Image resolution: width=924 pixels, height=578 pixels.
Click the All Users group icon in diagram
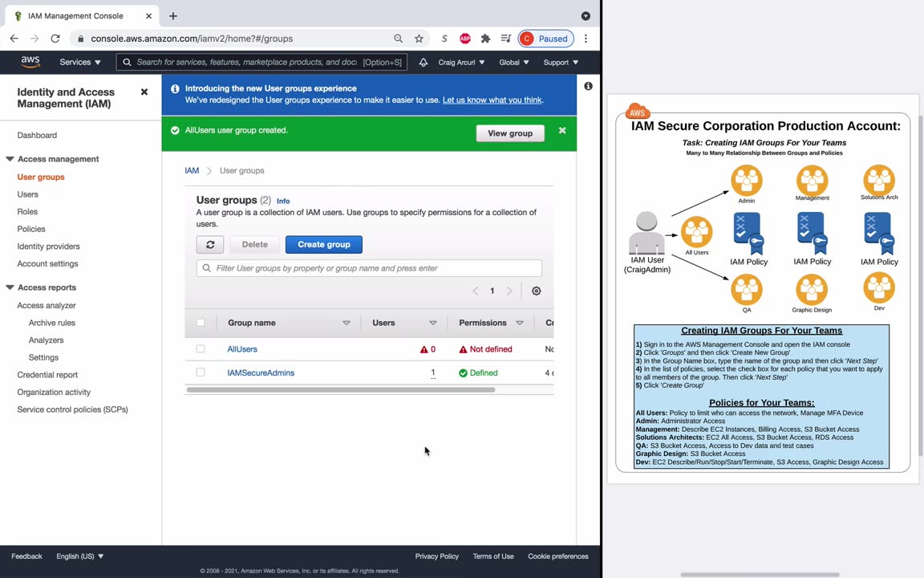pos(696,232)
